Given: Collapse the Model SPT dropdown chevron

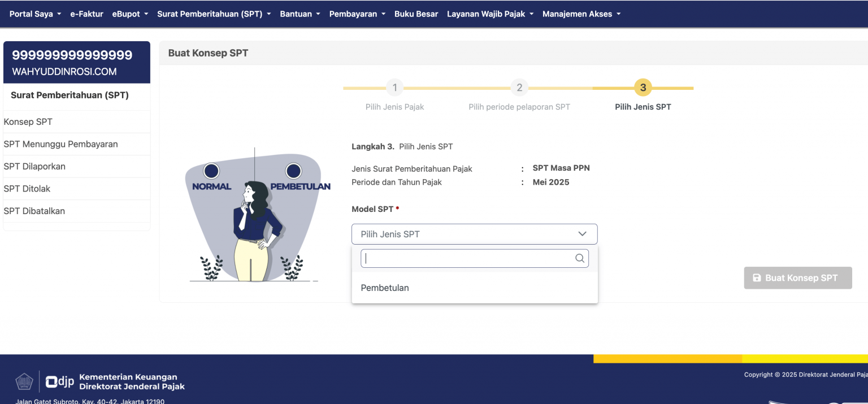Looking at the screenshot, I should 583,233.
